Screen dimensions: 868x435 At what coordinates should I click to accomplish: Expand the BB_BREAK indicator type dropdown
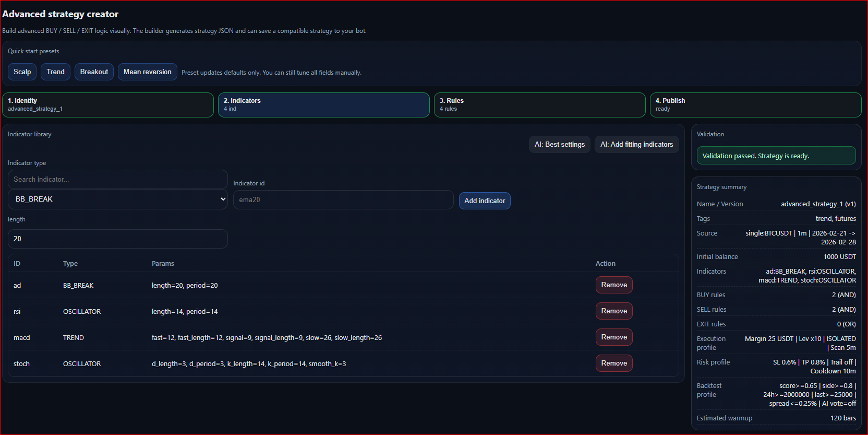(x=117, y=199)
